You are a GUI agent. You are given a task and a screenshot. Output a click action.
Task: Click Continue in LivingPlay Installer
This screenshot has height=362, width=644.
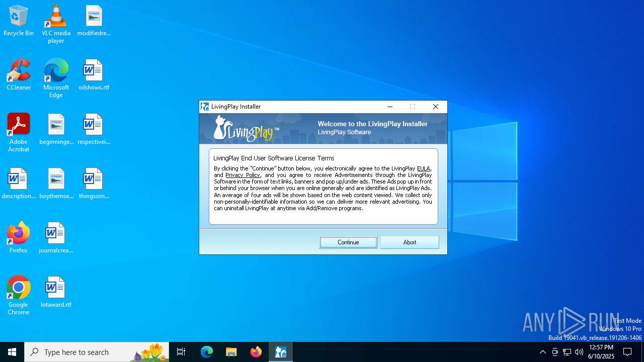348,242
